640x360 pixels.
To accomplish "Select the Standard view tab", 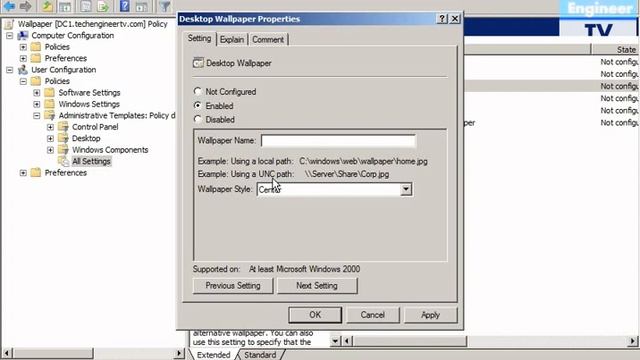I will click(260, 355).
